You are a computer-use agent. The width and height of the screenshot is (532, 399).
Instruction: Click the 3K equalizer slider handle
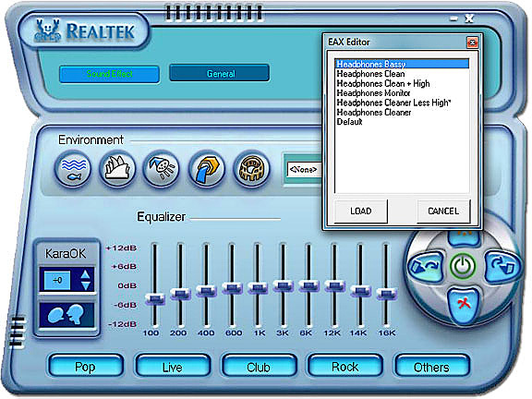pyautogui.click(x=283, y=285)
